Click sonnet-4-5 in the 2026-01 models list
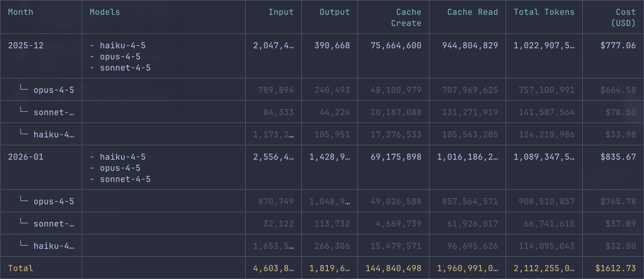The width and height of the screenshot is (644, 279). pyautogui.click(x=125, y=179)
